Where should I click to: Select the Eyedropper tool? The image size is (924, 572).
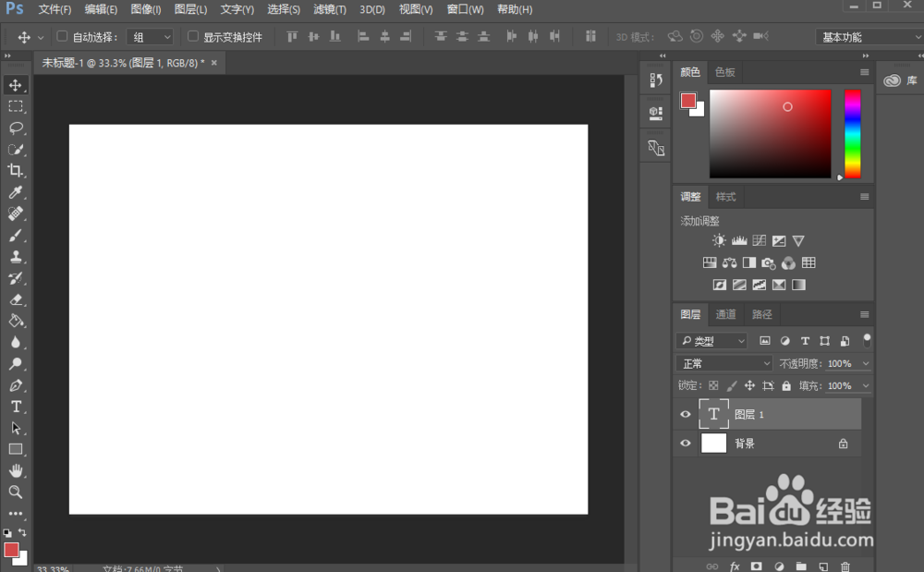point(16,192)
